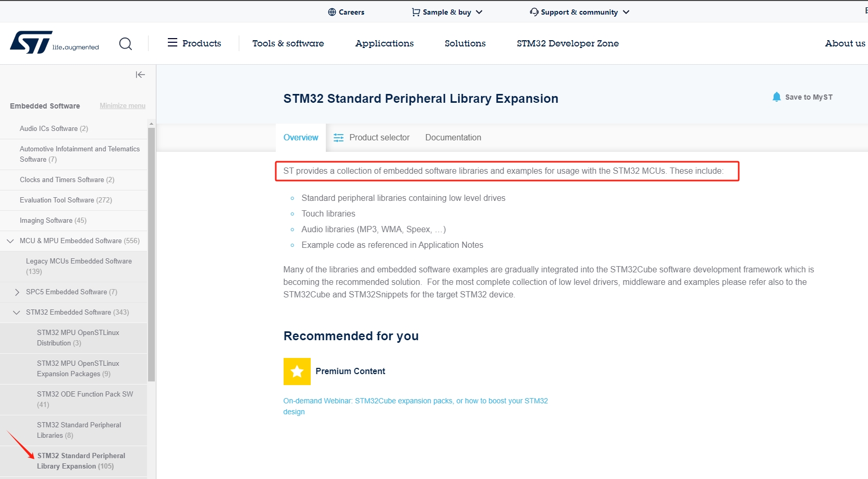Collapse the sidebar with the arrow icon
Viewport: 868px width, 479px height.
point(140,75)
